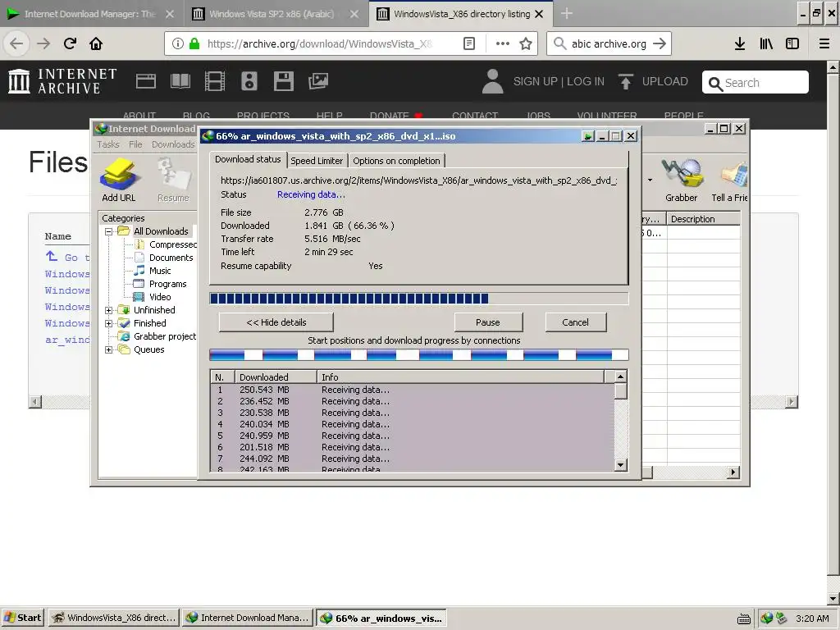Click the Resume toolbar icon
This screenshot has width=840, height=630.
(173, 180)
